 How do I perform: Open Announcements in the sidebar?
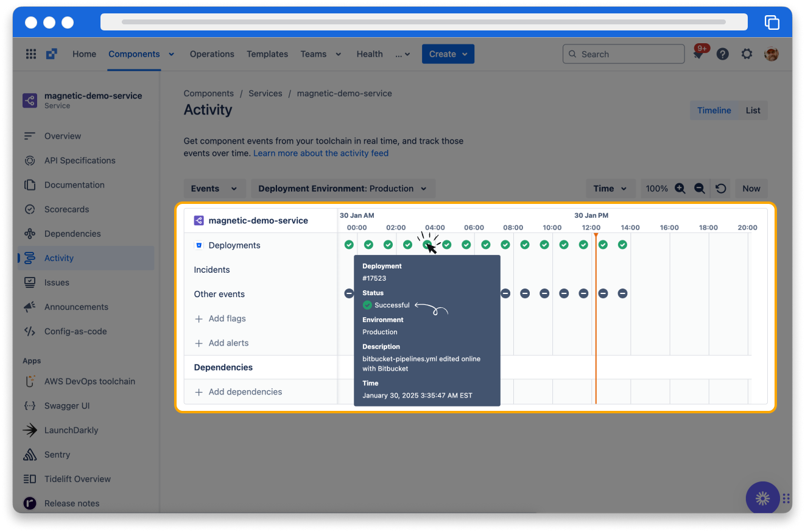86,307
